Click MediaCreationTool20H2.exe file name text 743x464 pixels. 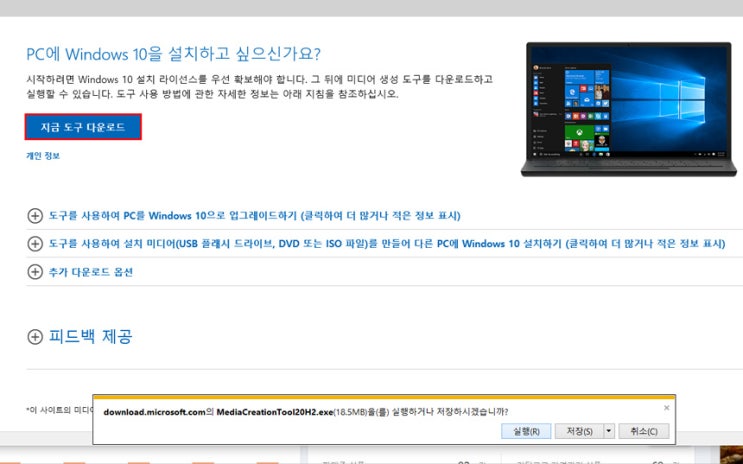[275, 412]
